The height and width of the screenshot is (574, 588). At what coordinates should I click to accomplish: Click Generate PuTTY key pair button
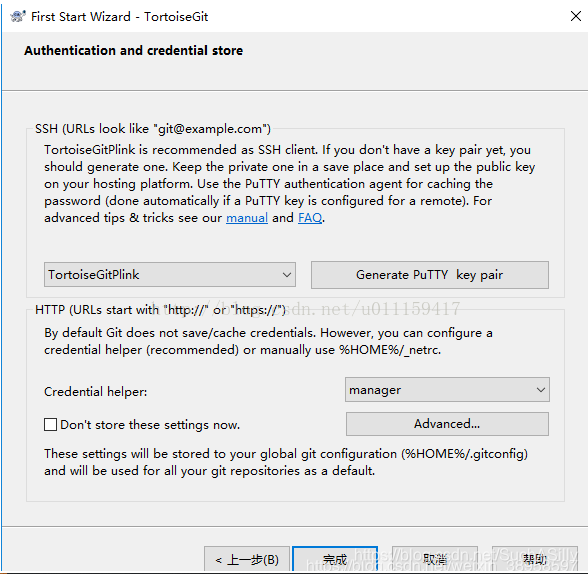click(430, 275)
